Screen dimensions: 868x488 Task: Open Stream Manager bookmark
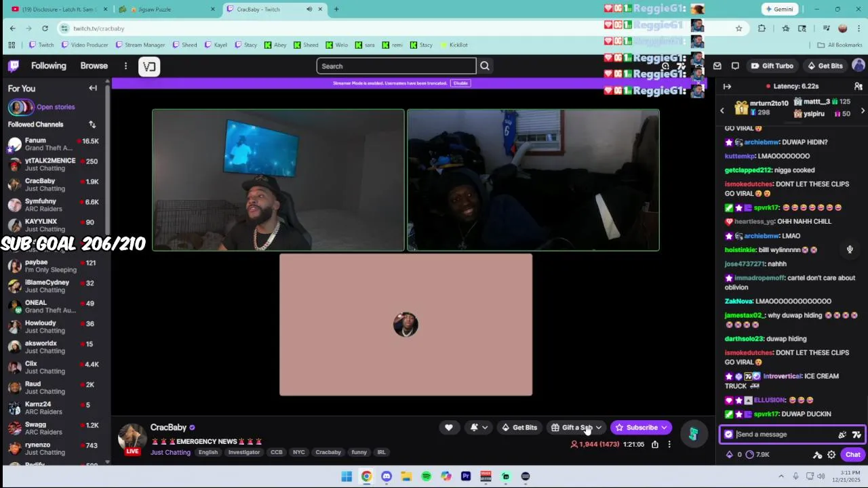click(140, 45)
